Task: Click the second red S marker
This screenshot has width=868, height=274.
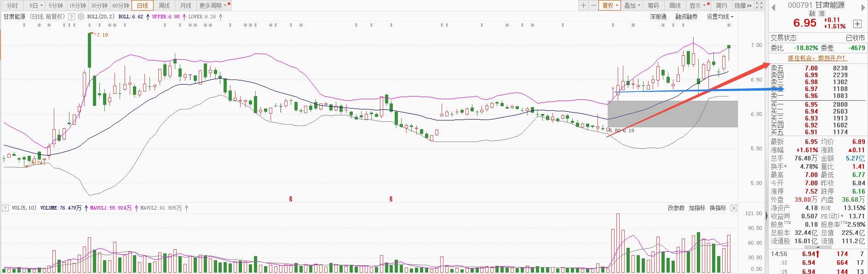Action: (x=391, y=199)
